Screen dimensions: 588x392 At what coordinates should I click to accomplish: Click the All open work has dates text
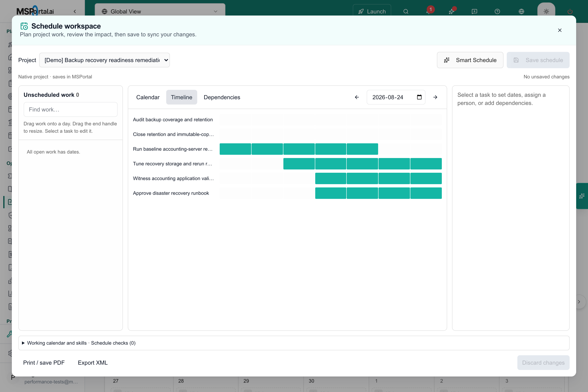(x=53, y=152)
